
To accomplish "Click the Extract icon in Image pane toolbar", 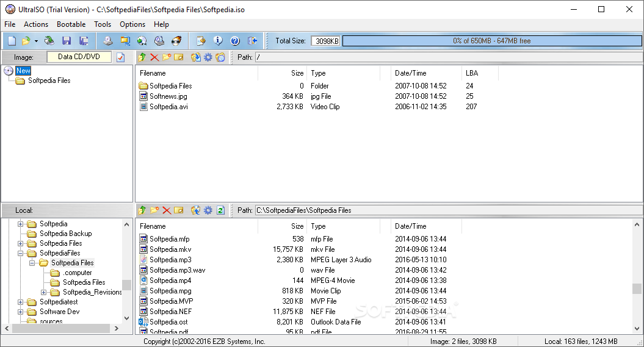I will (196, 57).
